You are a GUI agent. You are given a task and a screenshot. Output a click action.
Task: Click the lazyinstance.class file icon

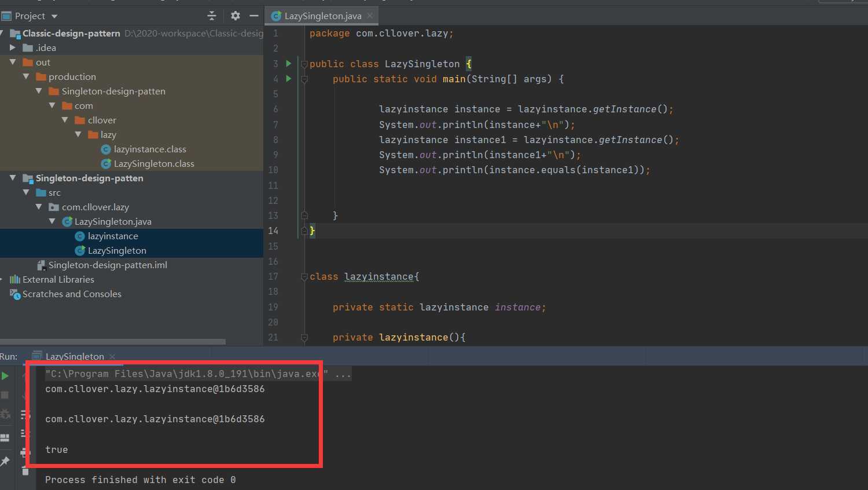point(106,149)
